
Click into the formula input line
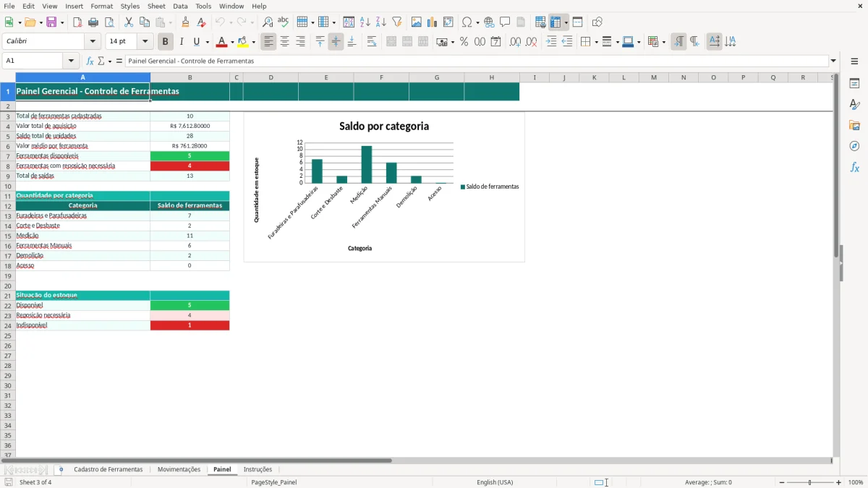tap(477, 61)
